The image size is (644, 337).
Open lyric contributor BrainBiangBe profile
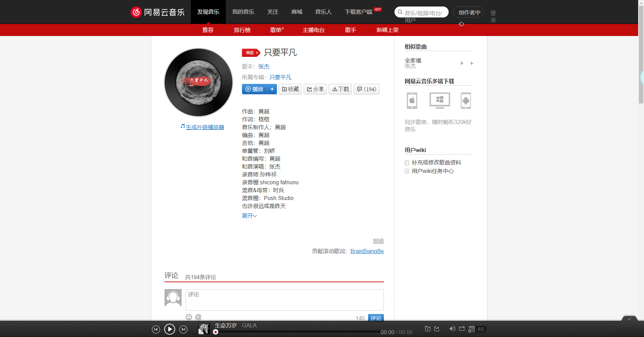click(x=367, y=251)
